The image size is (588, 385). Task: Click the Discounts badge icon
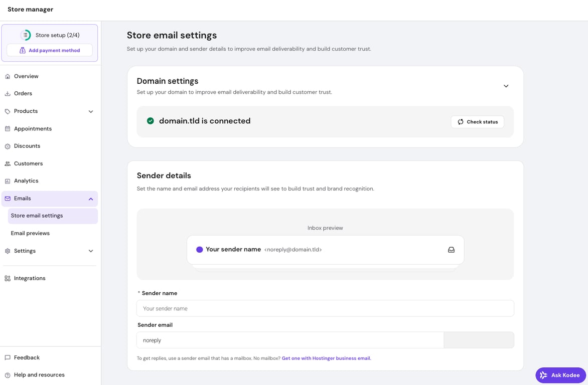pyautogui.click(x=8, y=146)
